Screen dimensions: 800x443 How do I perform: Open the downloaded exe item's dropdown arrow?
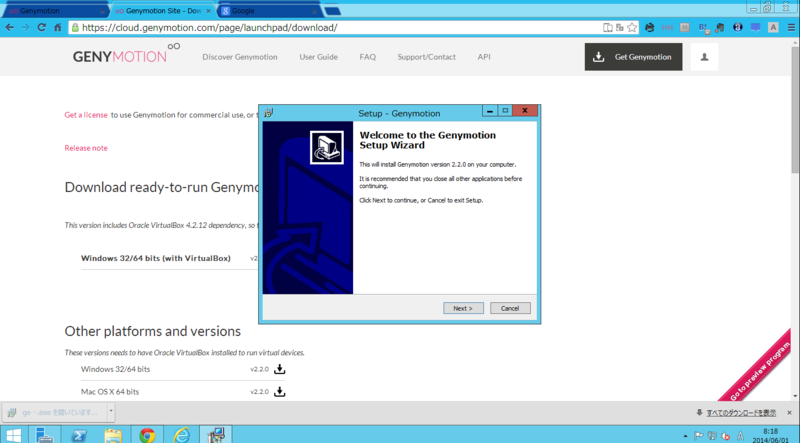click(111, 411)
